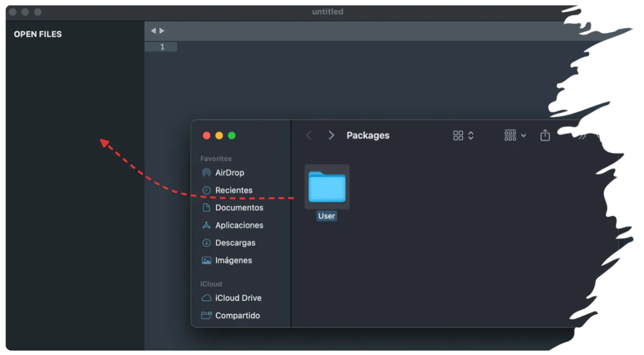Viewport: 644px width, 355px height.
Task: Open the icon view switcher dropdown
Action: (463, 136)
